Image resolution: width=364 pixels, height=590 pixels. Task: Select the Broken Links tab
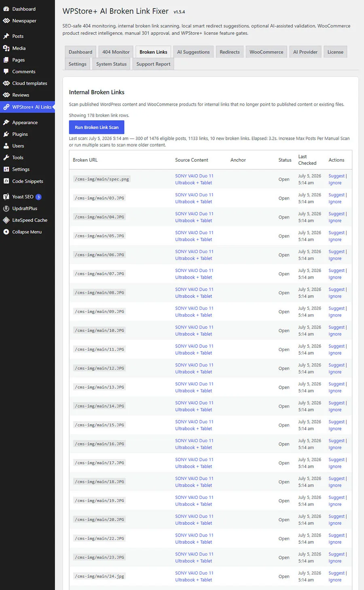coord(153,52)
